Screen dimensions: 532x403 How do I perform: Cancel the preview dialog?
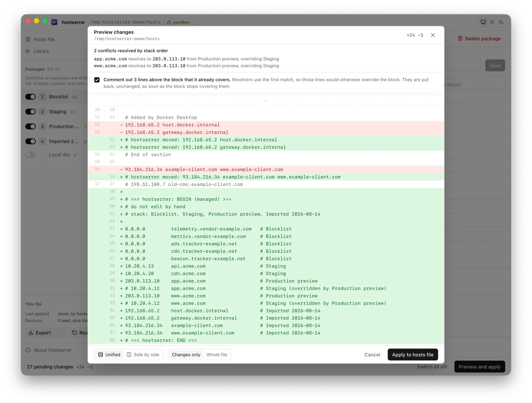pos(372,355)
